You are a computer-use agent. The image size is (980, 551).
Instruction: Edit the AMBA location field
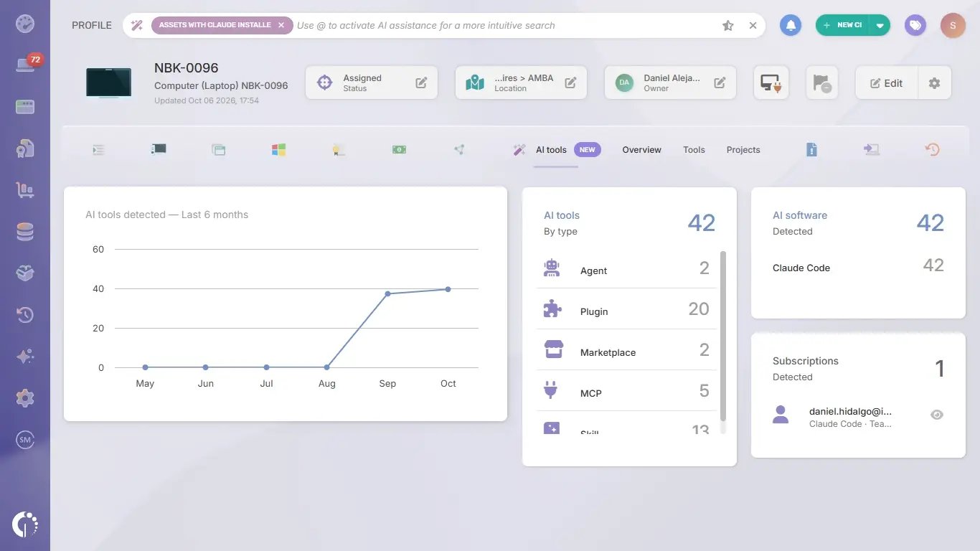[570, 83]
